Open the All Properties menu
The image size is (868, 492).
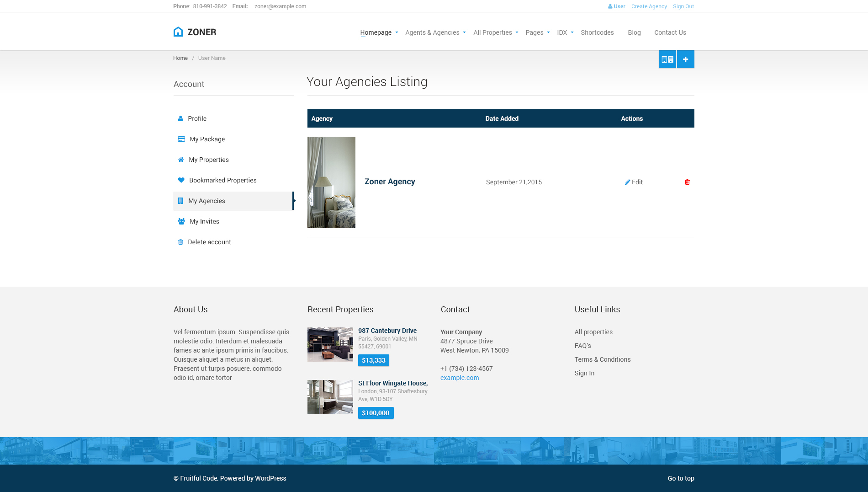492,32
